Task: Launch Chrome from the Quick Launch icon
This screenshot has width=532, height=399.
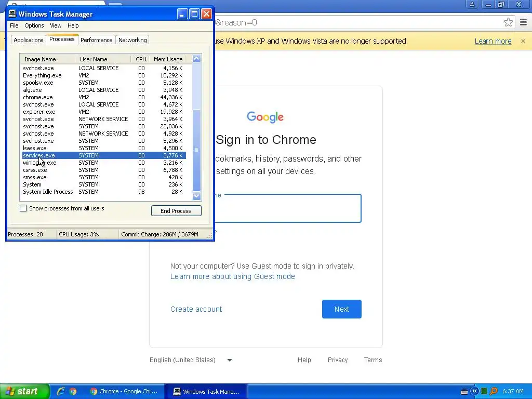Action: 73,391
